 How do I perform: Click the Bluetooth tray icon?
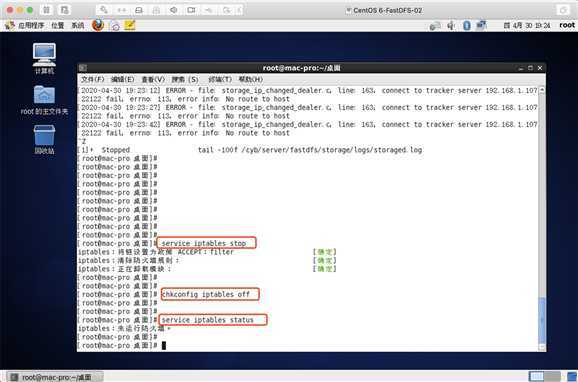(x=466, y=25)
